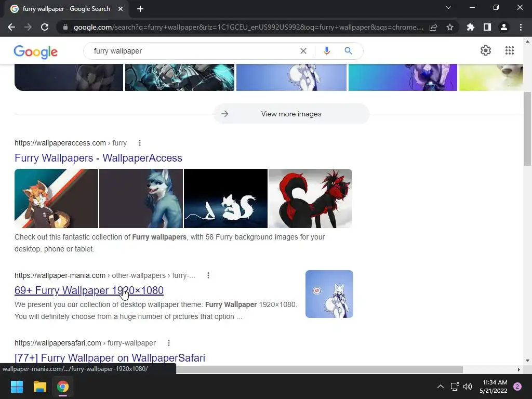Click in the furry wallpaper search field
532x399 pixels.
click(193, 51)
